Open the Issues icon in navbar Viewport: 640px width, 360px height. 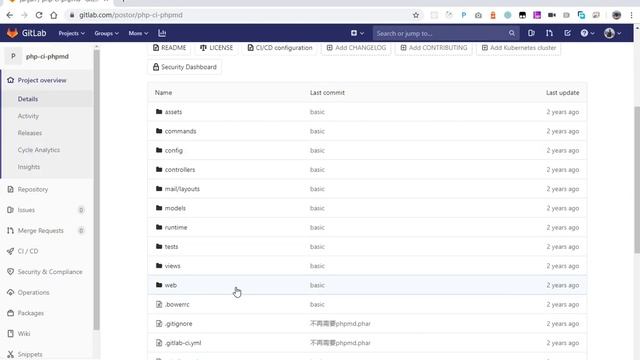click(531, 33)
